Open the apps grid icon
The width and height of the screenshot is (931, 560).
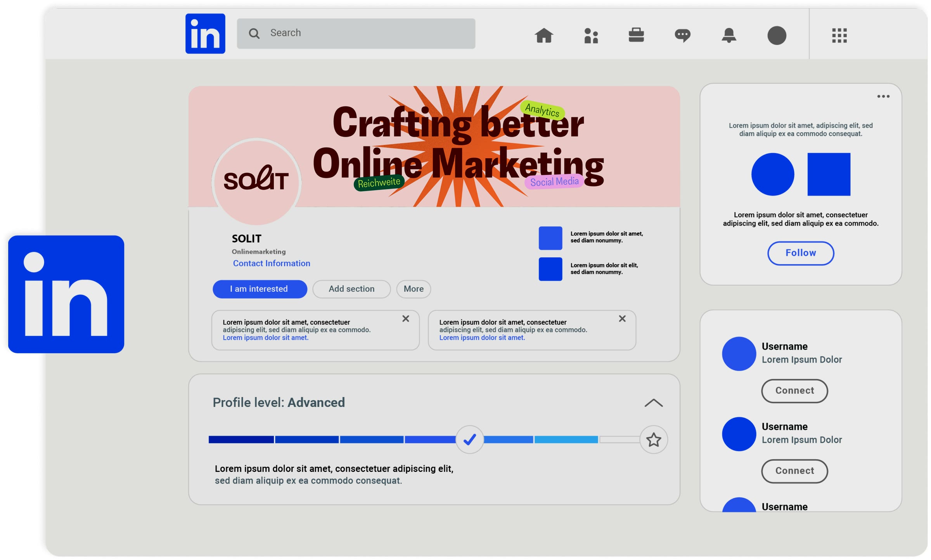(x=839, y=35)
